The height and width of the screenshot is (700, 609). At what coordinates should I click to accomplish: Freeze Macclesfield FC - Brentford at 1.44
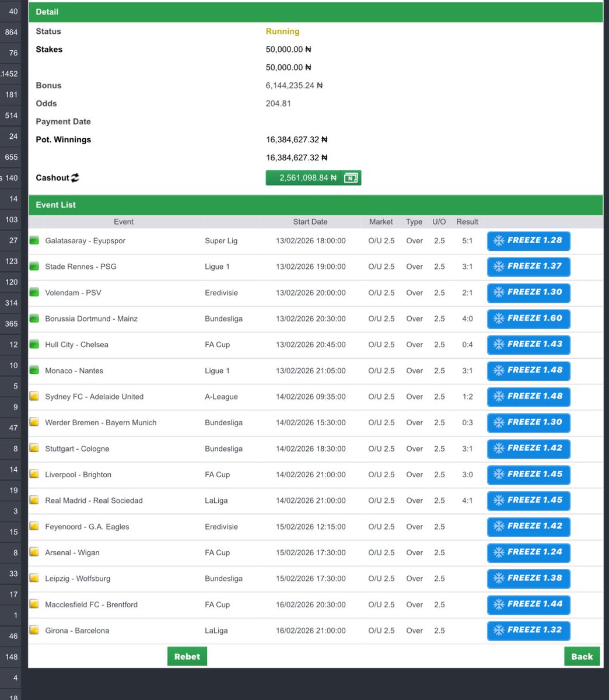[528, 604]
